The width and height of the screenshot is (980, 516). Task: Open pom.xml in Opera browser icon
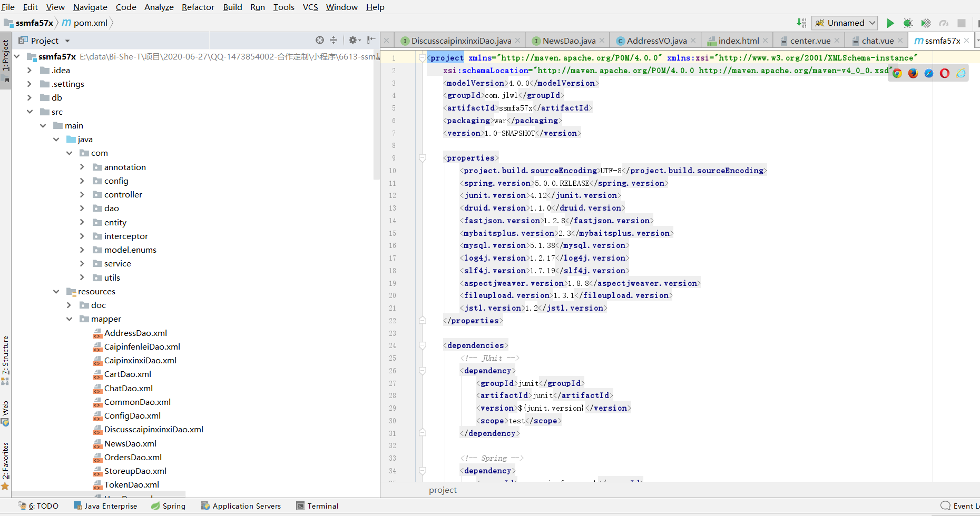[x=945, y=73]
